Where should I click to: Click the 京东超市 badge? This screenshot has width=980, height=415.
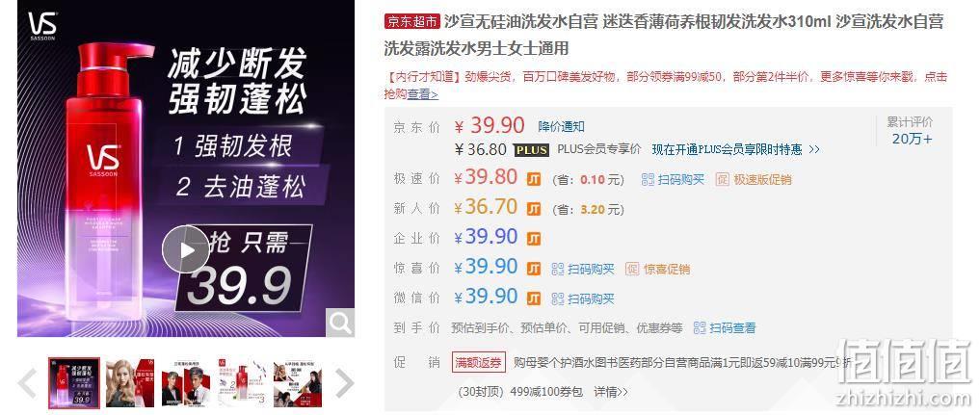pyautogui.click(x=412, y=22)
